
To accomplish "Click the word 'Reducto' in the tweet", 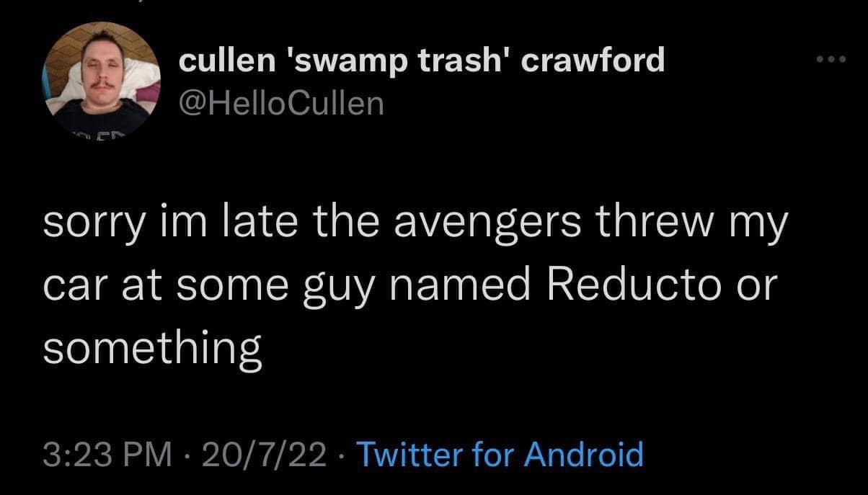I will pyautogui.click(x=632, y=287).
